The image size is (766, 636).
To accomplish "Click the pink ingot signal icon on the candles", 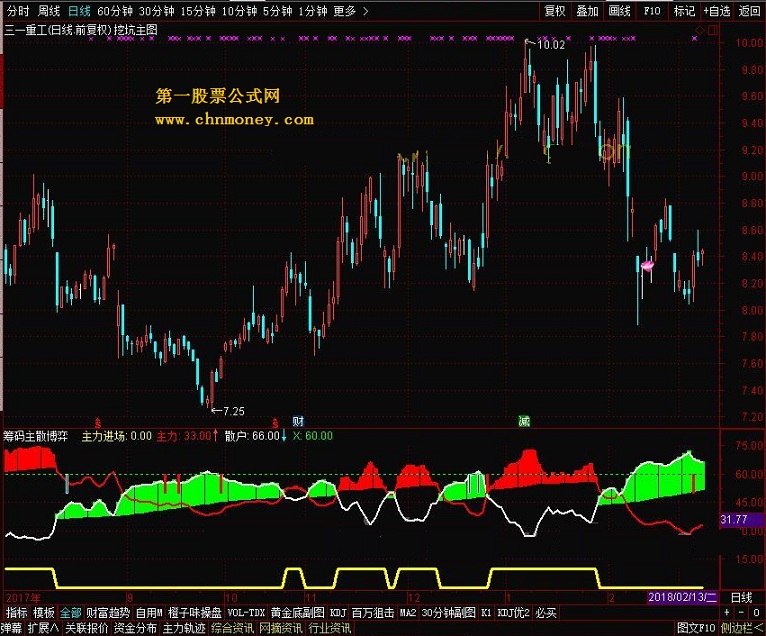I will [647, 266].
